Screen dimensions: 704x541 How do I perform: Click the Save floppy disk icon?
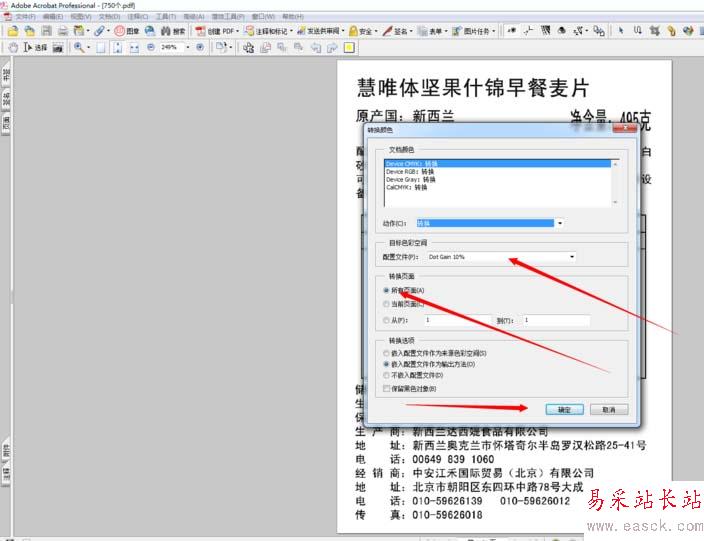pyautogui.click(x=46, y=31)
